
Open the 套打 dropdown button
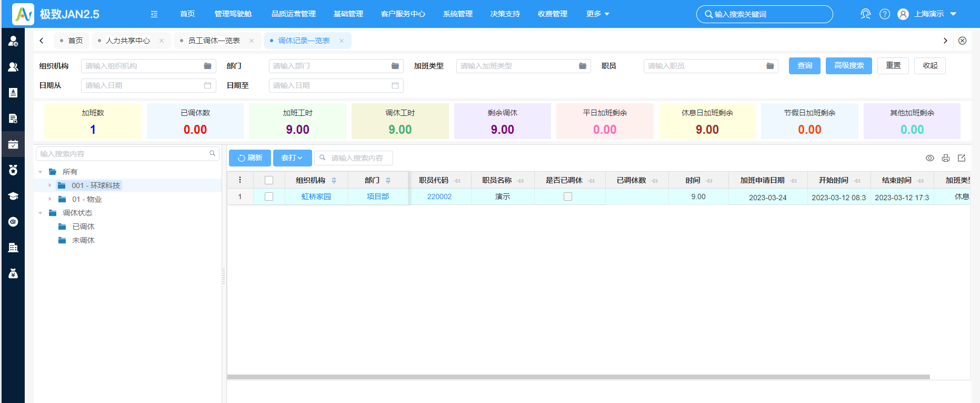tap(292, 158)
